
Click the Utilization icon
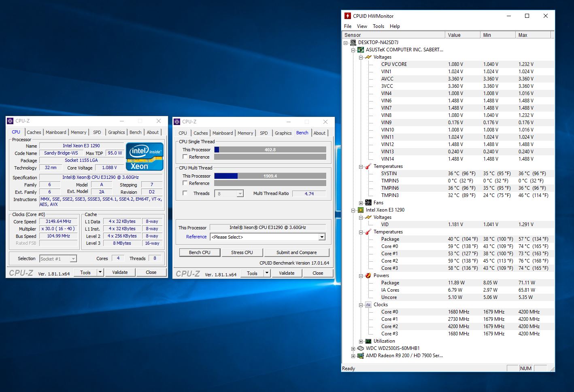tap(368, 341)
